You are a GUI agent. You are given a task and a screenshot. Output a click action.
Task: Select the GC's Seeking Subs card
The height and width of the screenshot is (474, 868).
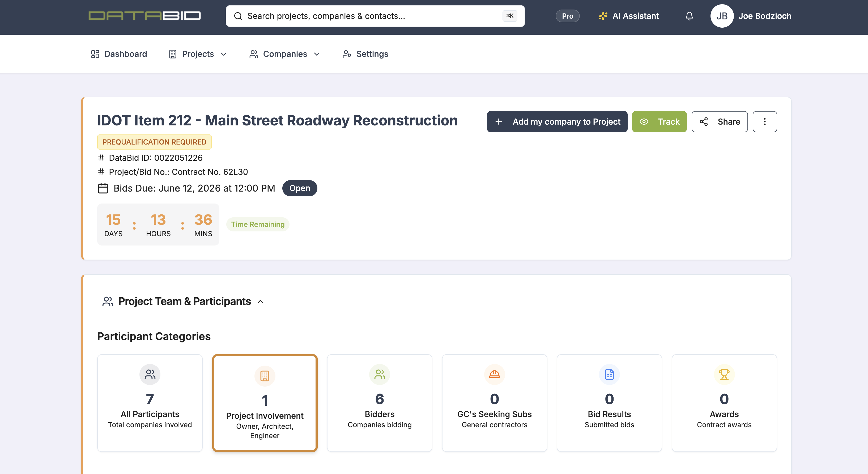point(494,403)
